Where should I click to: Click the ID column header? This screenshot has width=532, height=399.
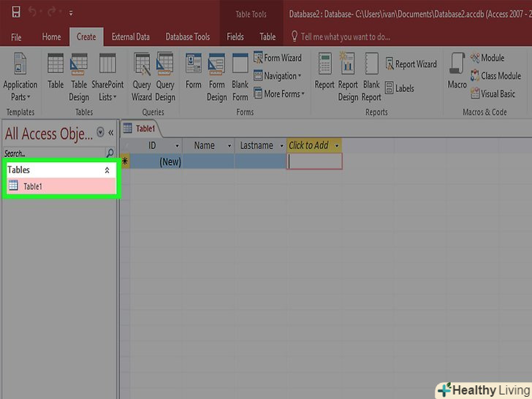[152, 145]
